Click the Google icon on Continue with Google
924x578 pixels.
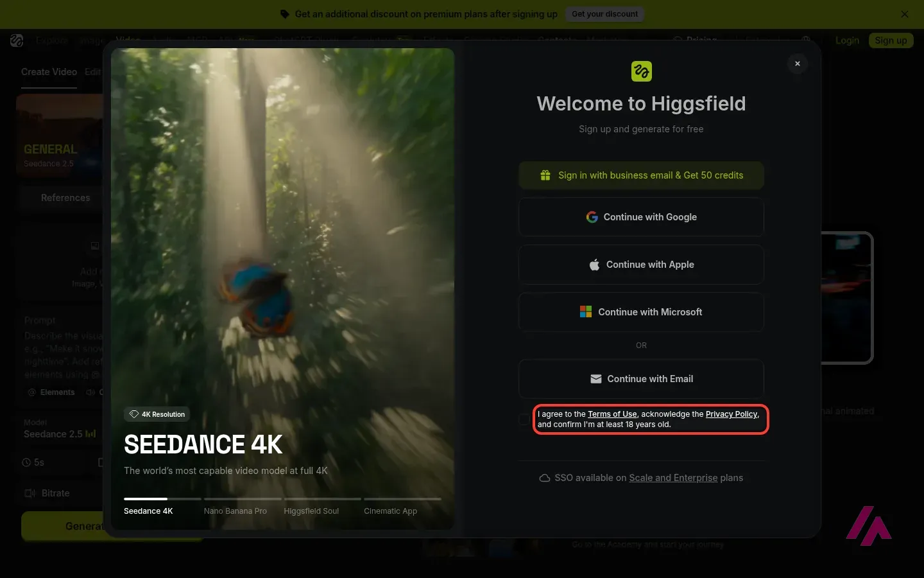[x=592, y=217]
